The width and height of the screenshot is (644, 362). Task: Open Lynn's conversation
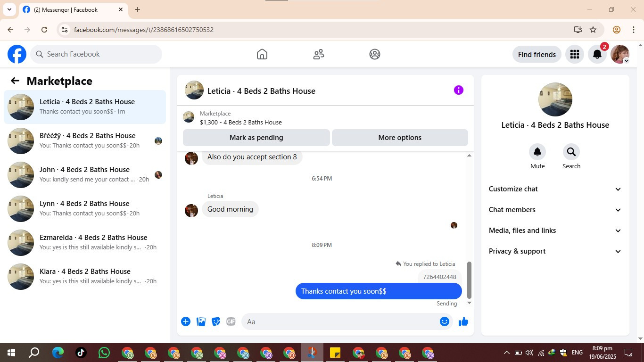(x=85, y=209)
